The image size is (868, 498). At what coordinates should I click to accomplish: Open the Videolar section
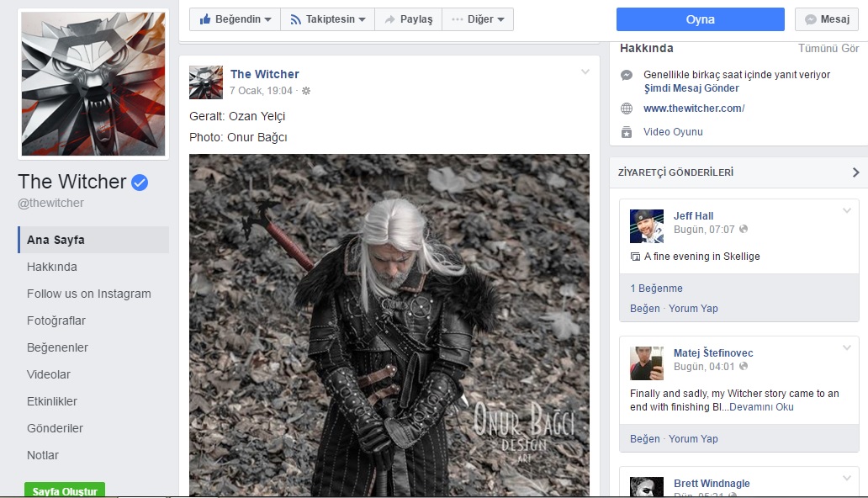coord(49,374)
